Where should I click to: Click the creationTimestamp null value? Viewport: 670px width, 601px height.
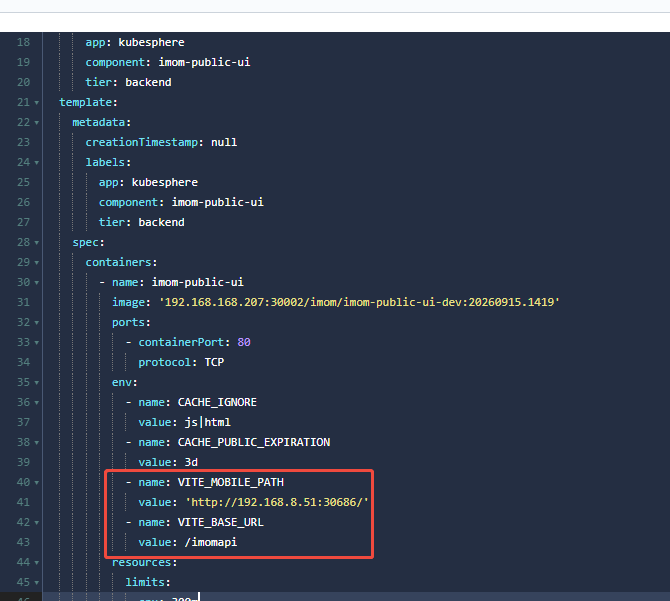224,142
